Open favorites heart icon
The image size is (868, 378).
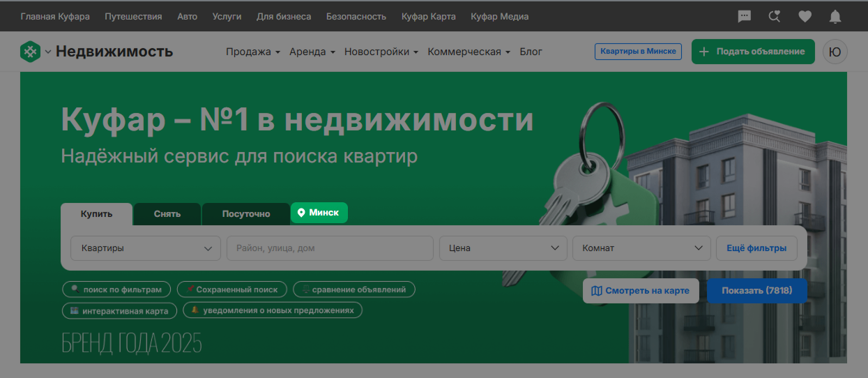[x=805, y=16]
